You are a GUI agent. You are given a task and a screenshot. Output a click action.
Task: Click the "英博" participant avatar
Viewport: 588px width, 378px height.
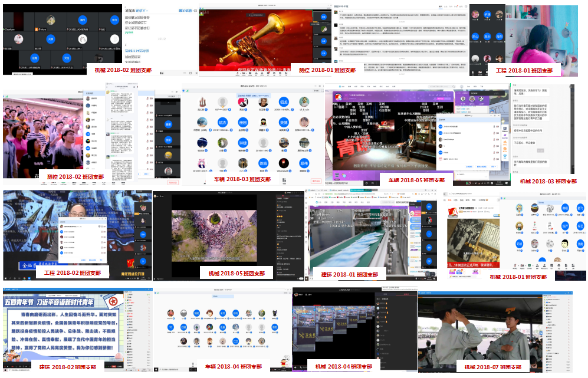click(x=283, y=123)
